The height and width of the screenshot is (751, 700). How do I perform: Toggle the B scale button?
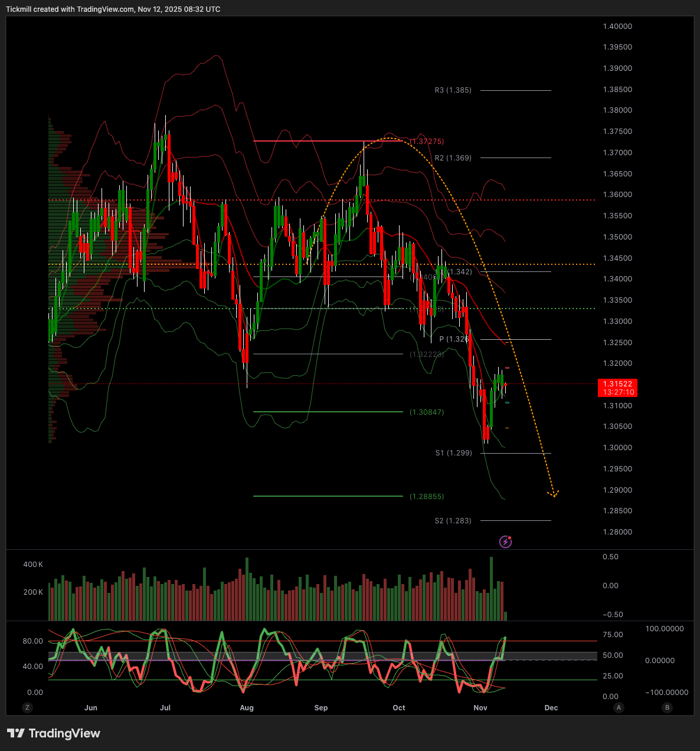(667, 707)
